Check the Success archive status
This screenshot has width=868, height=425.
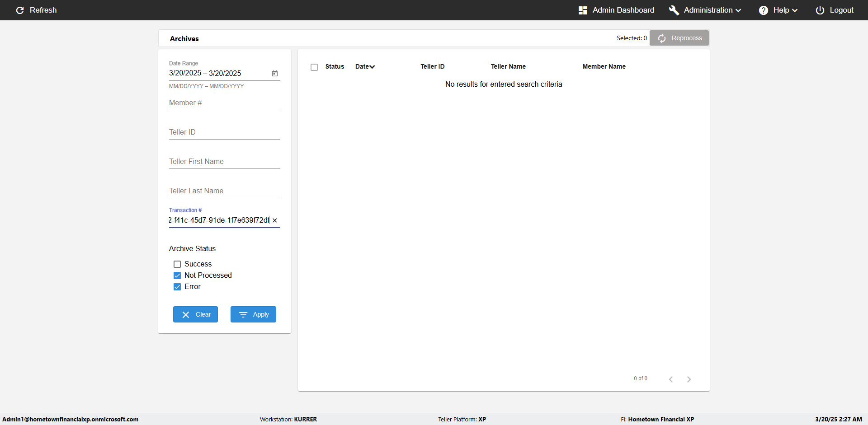pos(177,264)
